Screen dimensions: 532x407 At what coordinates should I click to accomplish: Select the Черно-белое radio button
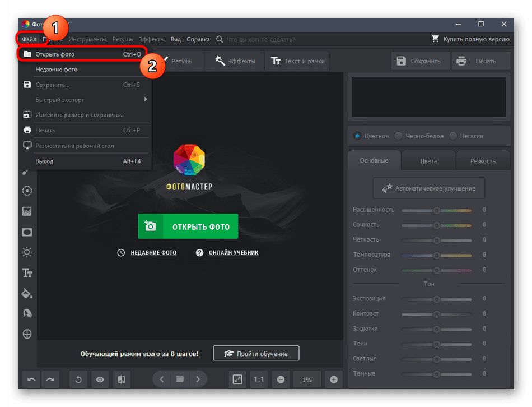coord(398,136)
